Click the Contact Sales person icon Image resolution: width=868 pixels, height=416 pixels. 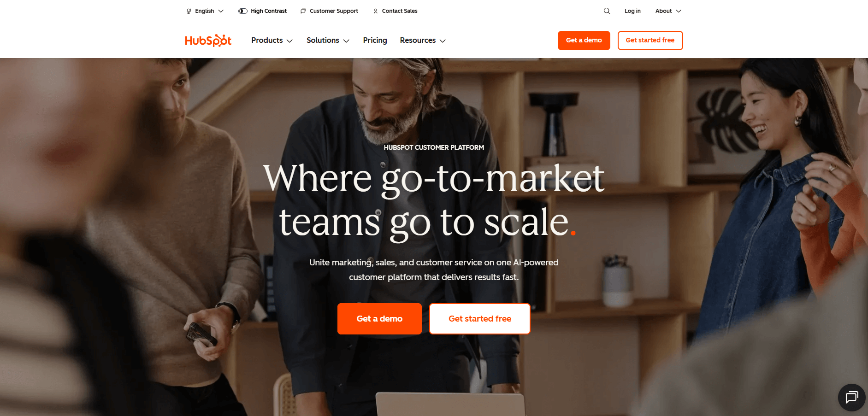[376, 11]
